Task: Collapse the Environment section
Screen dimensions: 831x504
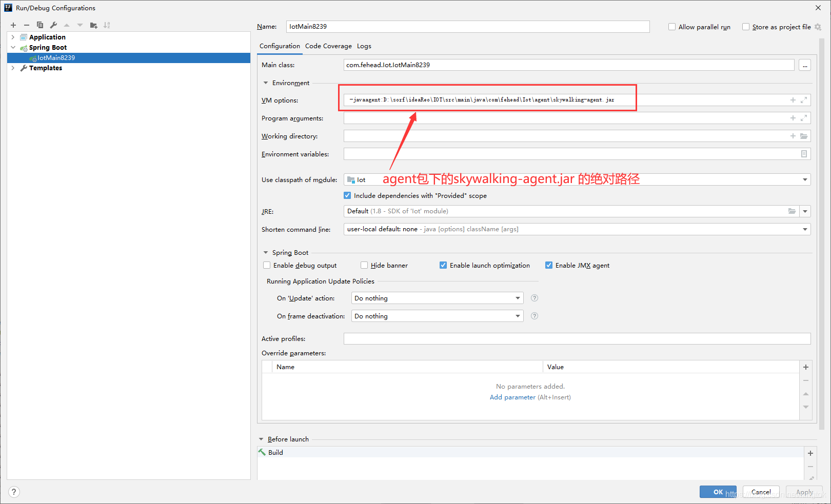Action: (266, 83)
